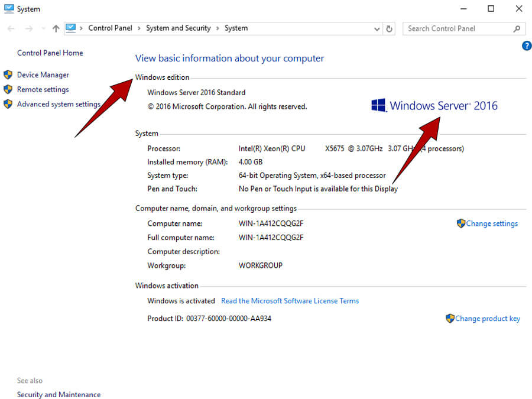Select the 'Intel(R) Xeon(R) CPU' processor text

272,148
